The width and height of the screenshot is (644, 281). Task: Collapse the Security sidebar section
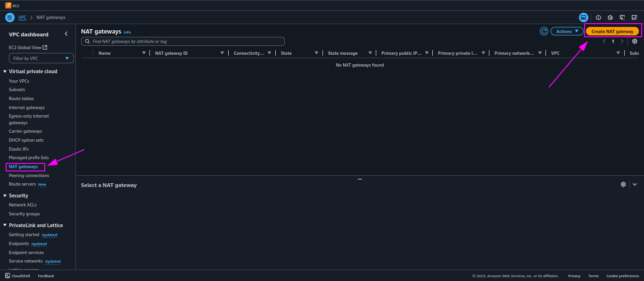(5, 196)
